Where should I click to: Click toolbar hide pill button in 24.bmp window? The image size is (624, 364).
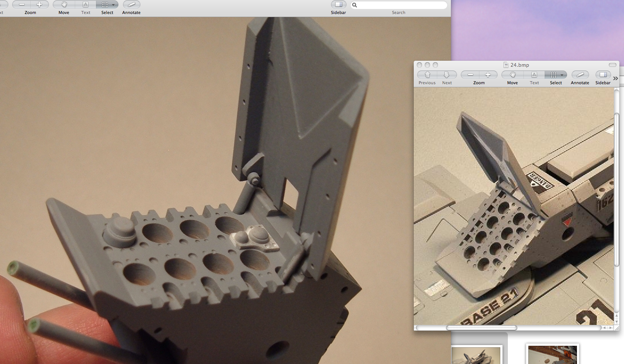click(x=613, y=65)
